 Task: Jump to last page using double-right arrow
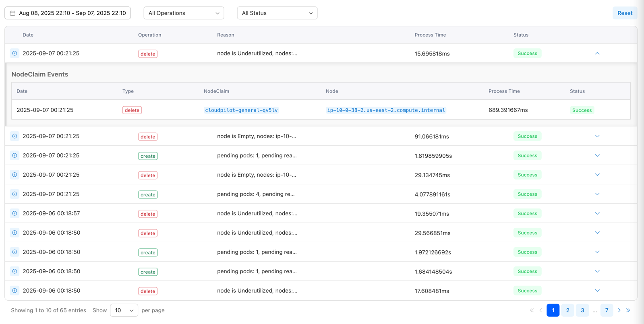click(x=628, y=310)
